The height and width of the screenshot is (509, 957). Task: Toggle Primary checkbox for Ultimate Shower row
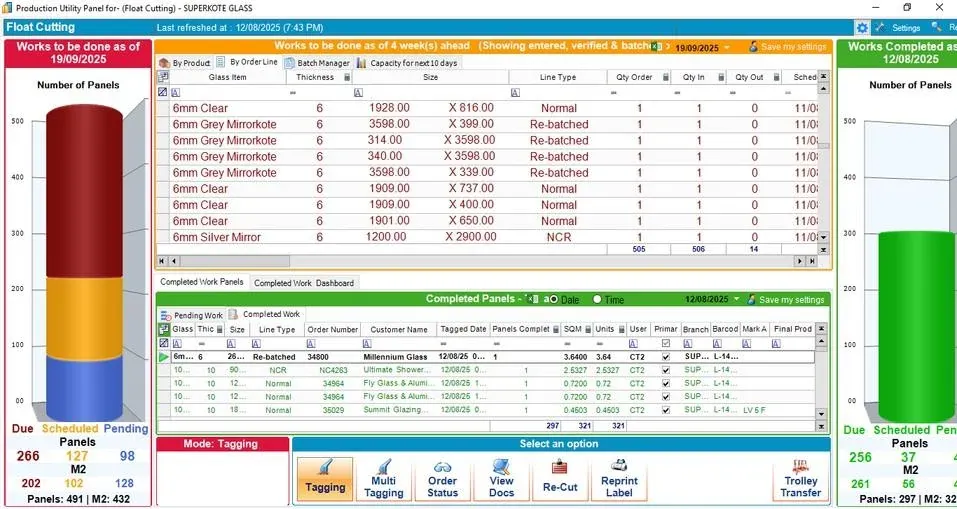(666, 370)
